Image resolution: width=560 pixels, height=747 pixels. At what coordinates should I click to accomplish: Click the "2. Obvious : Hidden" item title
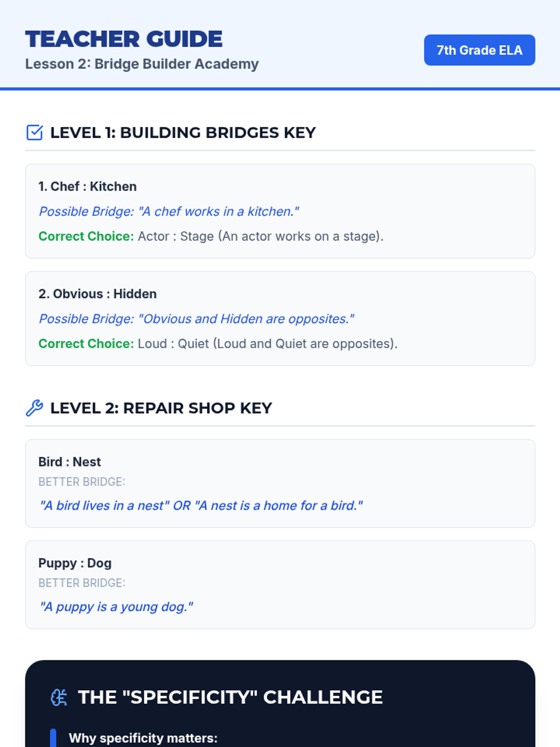(98, 294)
